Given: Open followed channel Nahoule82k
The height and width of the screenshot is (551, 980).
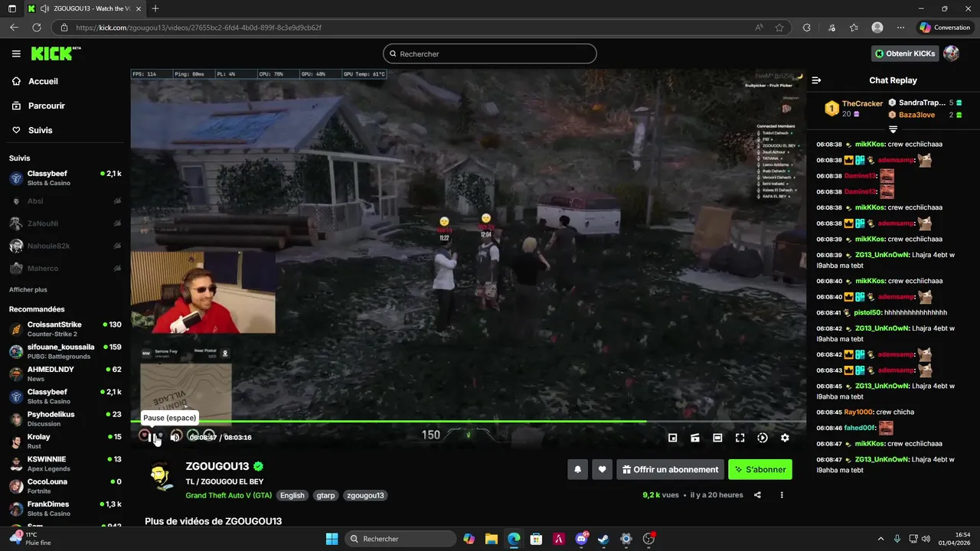Looking at the screenshot, I should tap(65, 246).
